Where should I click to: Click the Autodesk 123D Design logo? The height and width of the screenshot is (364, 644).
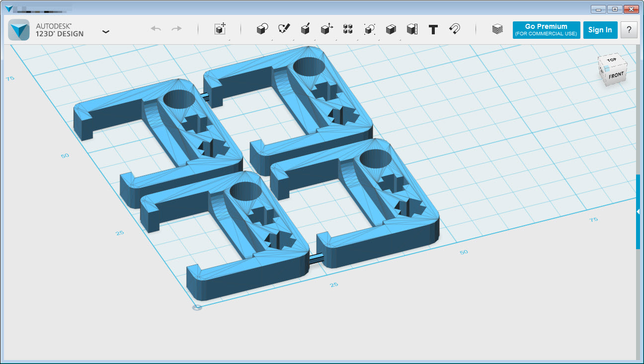20,30
